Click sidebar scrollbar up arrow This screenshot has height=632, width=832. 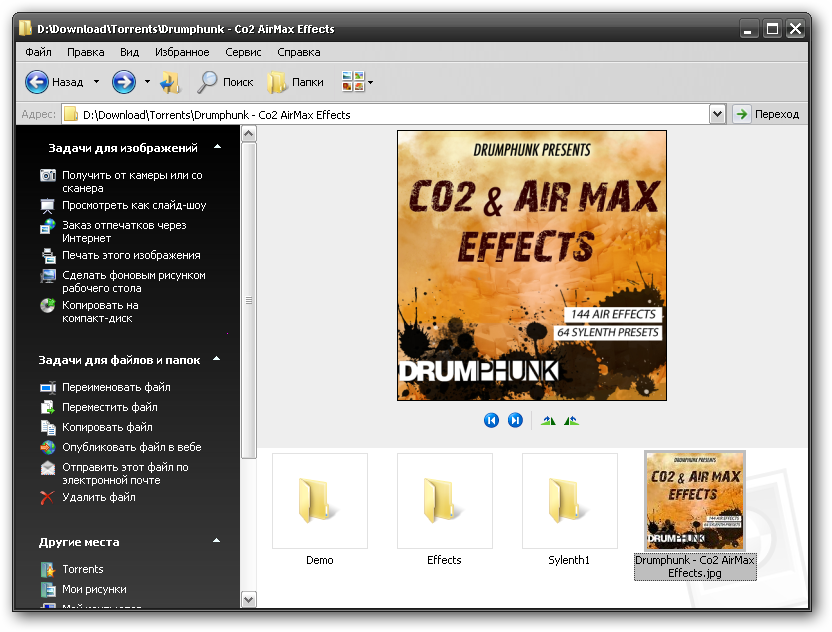tap(248, 134)
